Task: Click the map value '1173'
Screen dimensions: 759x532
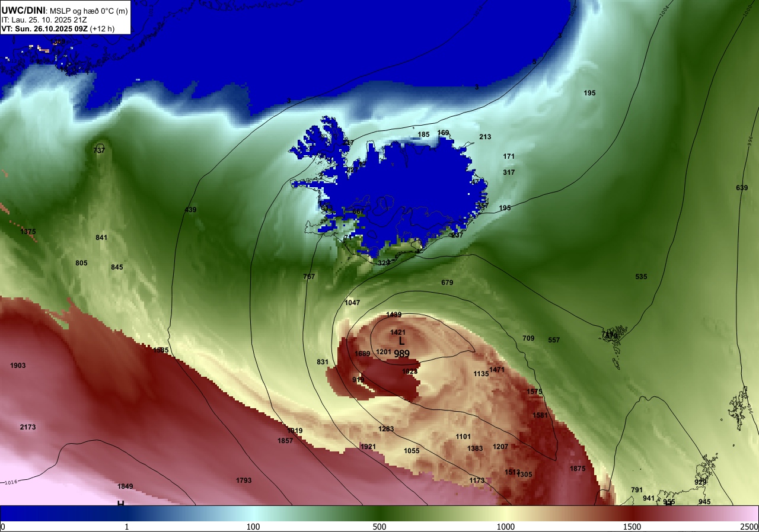Action: click(x=477, y=480)
